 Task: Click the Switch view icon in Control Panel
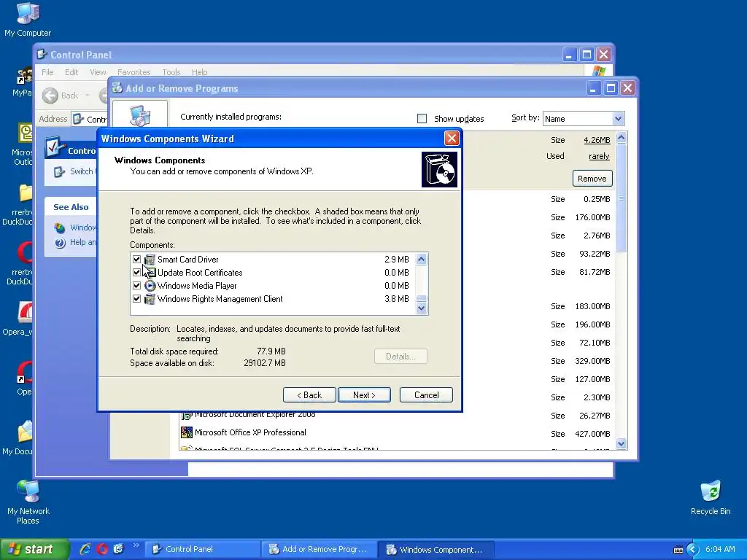click(x=59, y=172)
